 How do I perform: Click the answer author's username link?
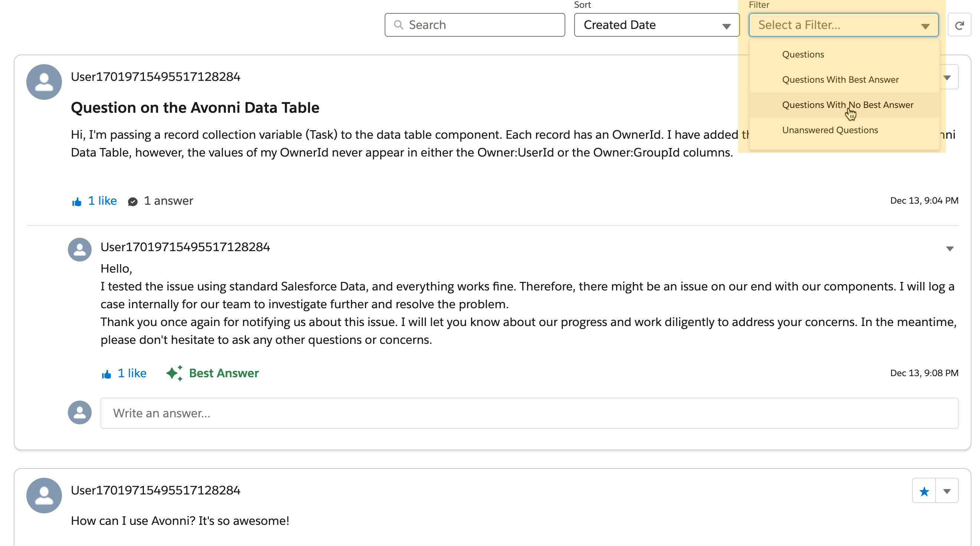(x=185, y=247)
